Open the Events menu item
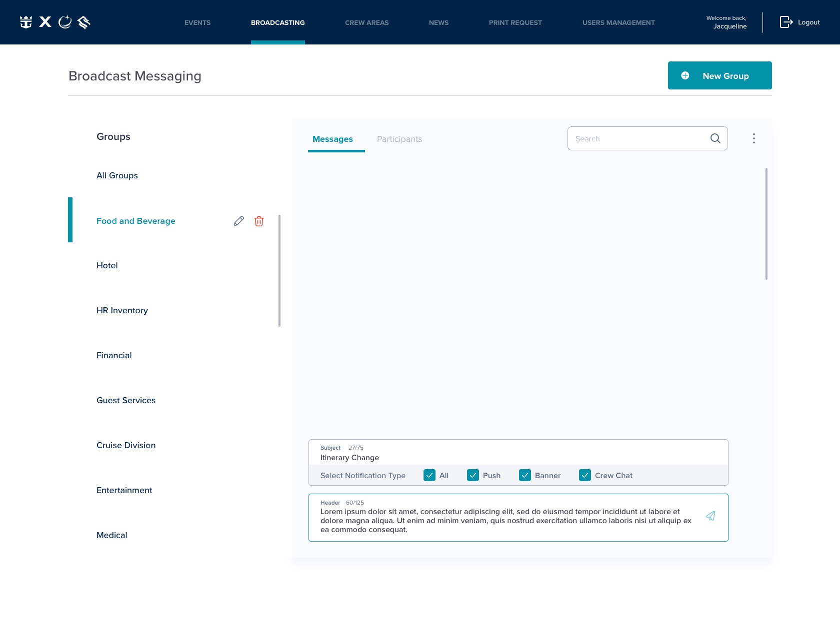The width and height of the screenshot is (840, 628). click(197, 22)
